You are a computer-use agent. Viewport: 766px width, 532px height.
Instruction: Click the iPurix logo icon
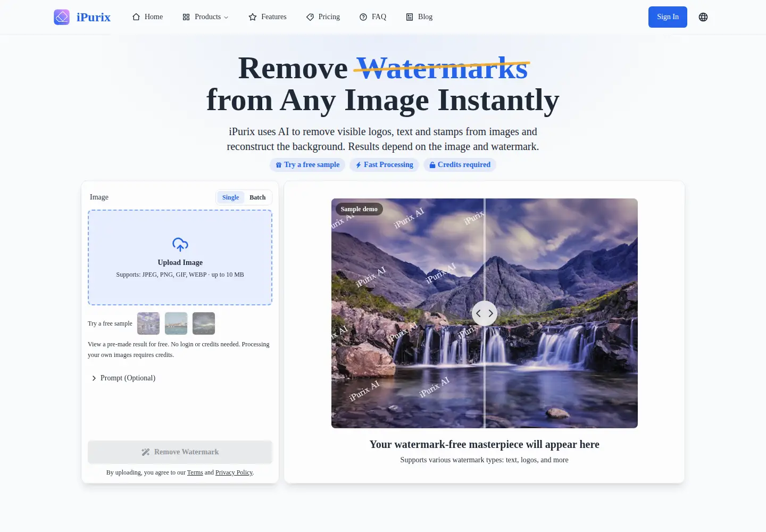click(x=62, y=17)
